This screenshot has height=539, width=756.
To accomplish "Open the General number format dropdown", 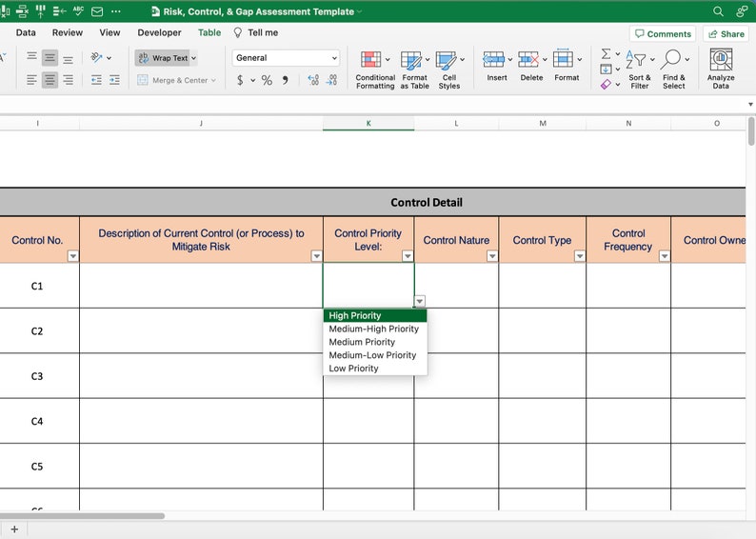I will click(x=286, y=58).
